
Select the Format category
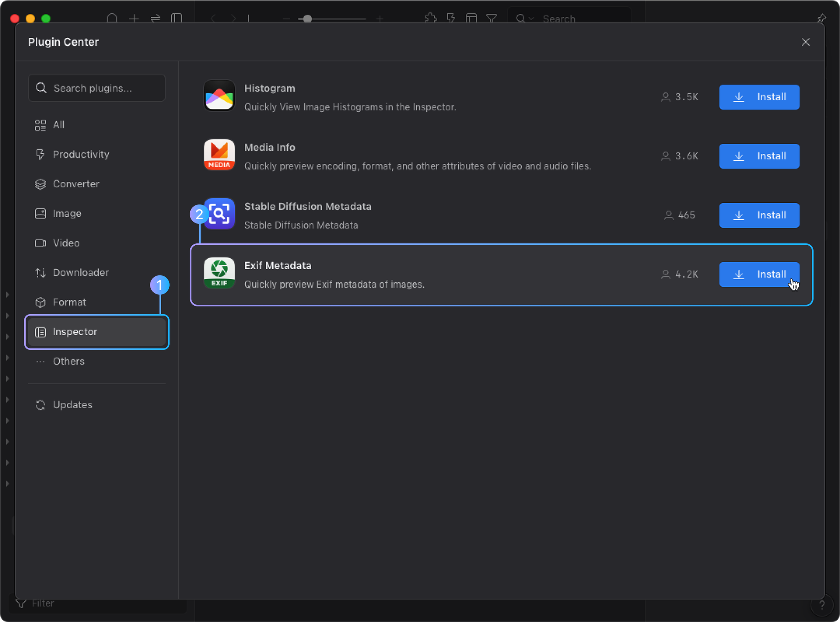tap(69, 302)
